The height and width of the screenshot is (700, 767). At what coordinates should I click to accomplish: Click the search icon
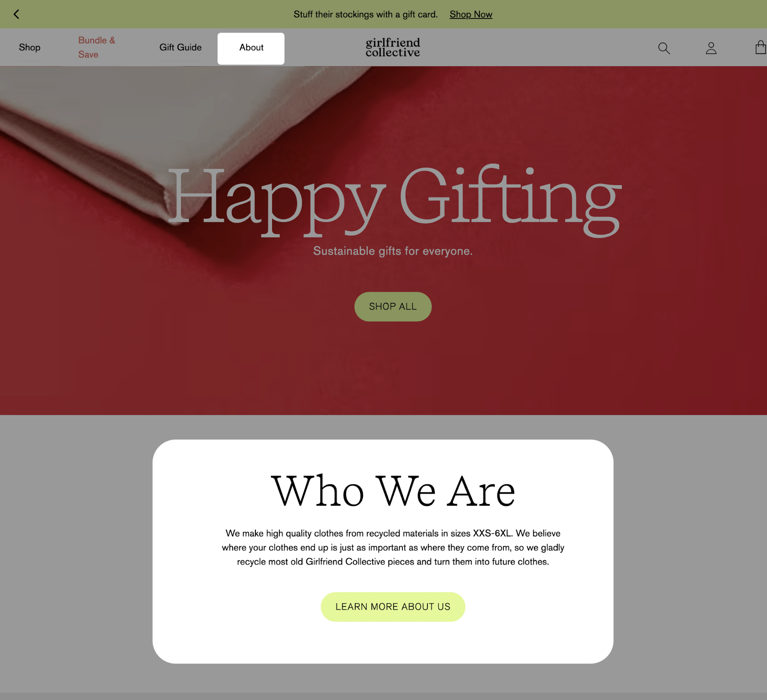[663, 48]
